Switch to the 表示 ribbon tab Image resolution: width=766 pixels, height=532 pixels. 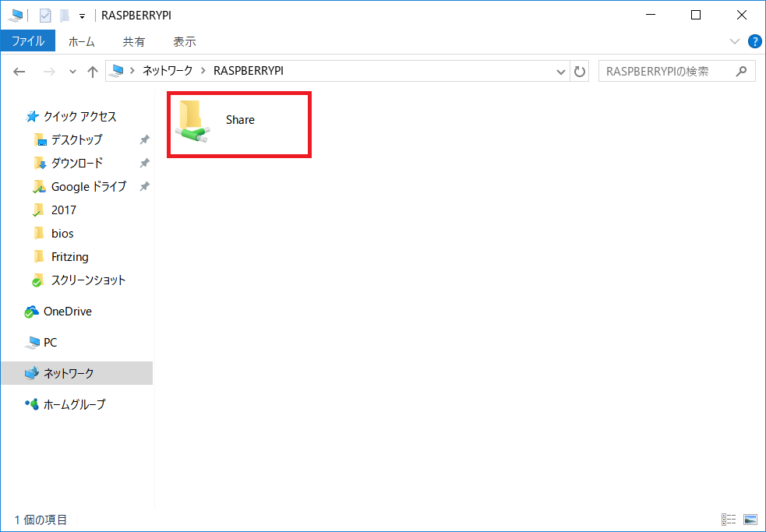point(185,41)
